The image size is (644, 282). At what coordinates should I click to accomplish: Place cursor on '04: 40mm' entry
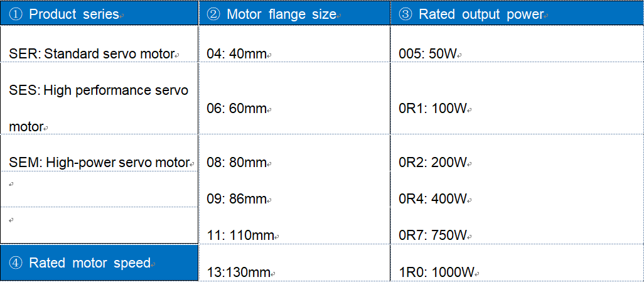[236, 54]
